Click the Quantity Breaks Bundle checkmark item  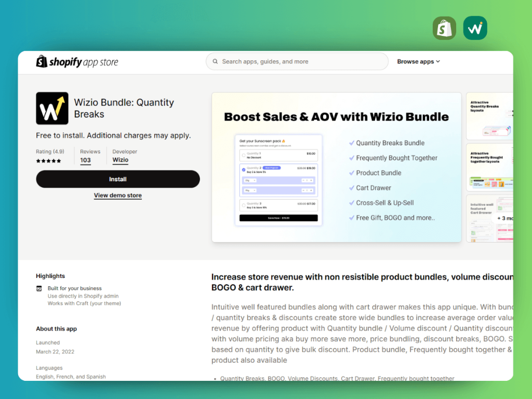387,143
